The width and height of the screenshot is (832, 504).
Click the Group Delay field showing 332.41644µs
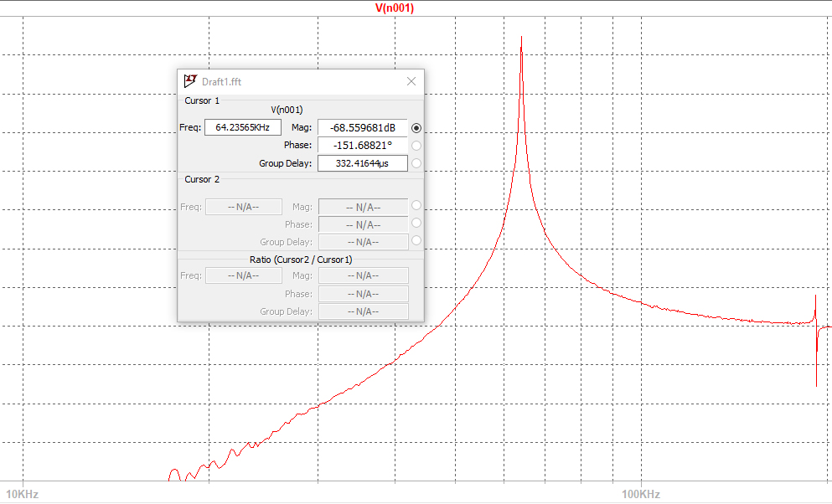coord(362,162)
